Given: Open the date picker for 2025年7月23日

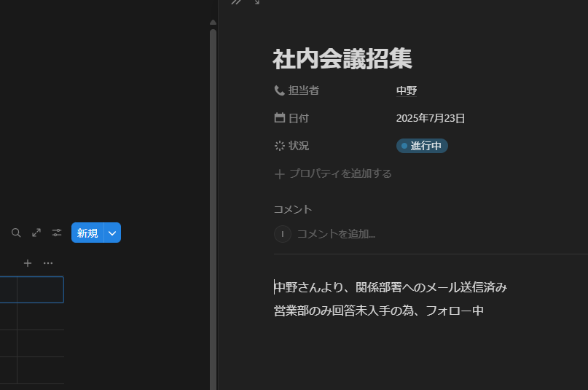Looking at the screenshot, I should (430, 118).
